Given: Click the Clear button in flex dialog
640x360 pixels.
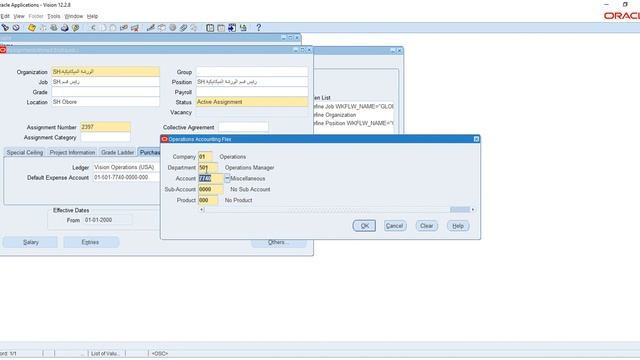Looking at the screenshot, I should pos(427,226).
